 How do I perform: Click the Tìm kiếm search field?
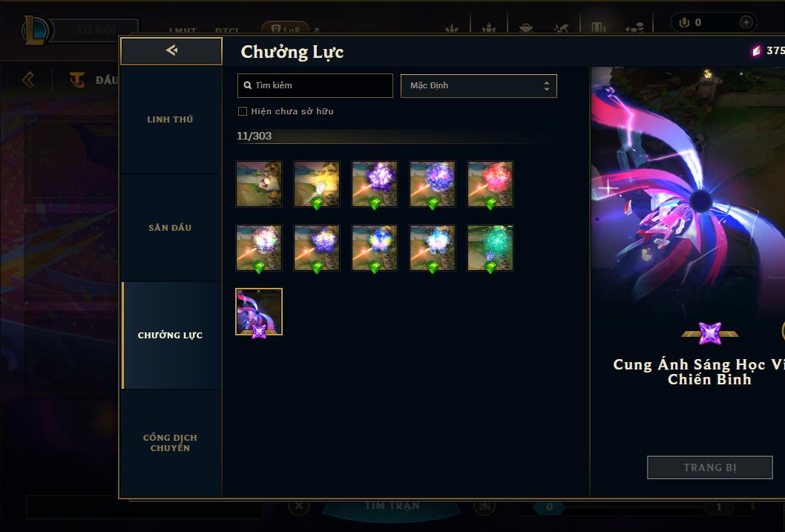coord(315,85)
